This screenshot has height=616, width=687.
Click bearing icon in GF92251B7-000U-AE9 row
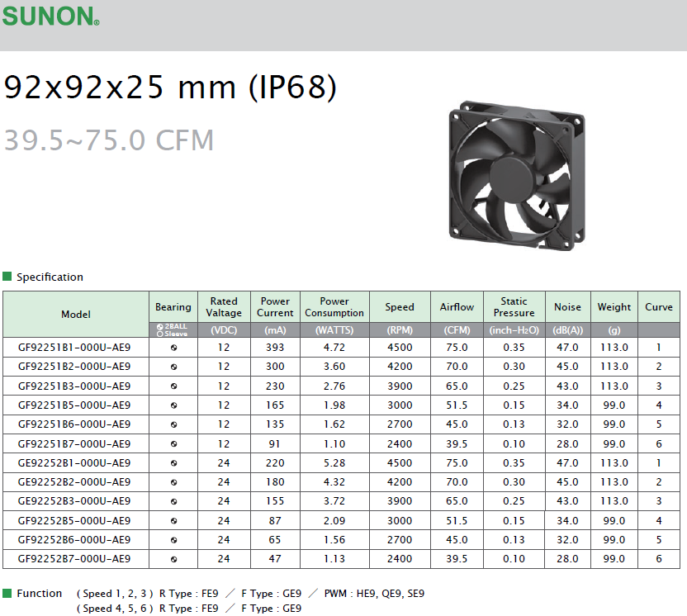pos(173,443)
